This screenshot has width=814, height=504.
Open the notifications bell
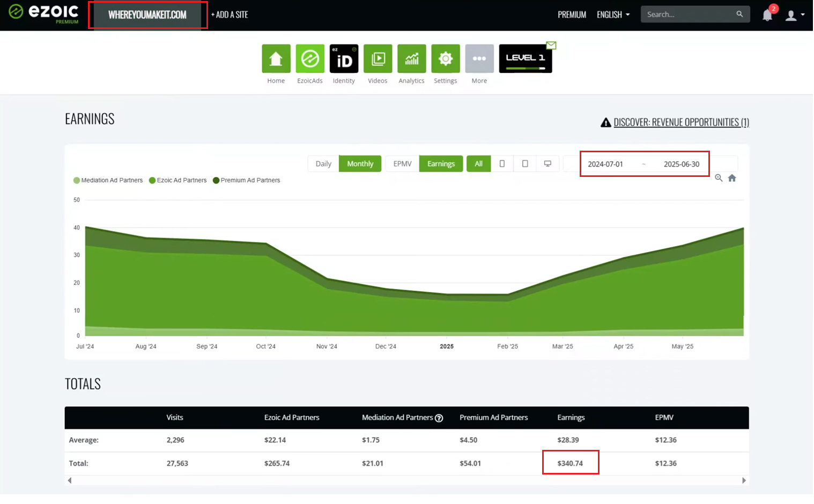pos(767,15)
